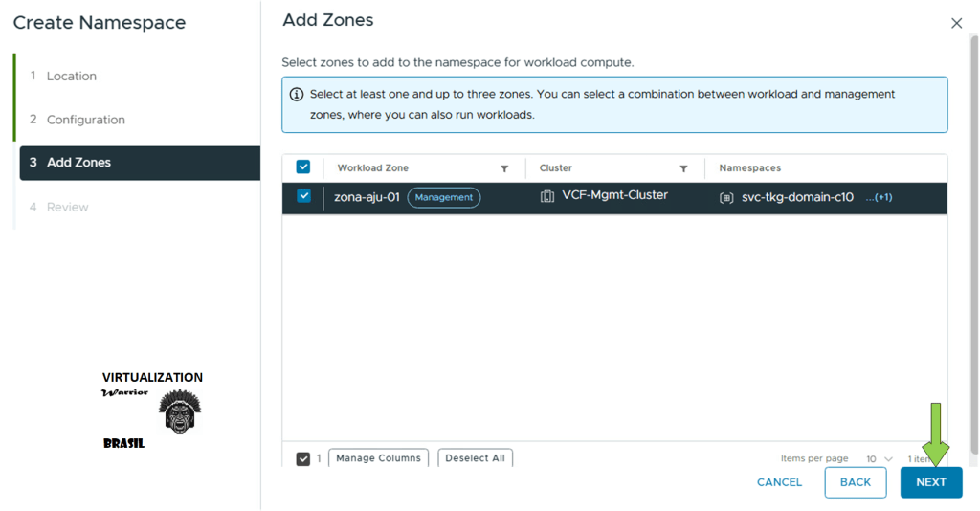Click the Management badge on zona-aju-01
980x511 pixels.
tap(444, 197)
